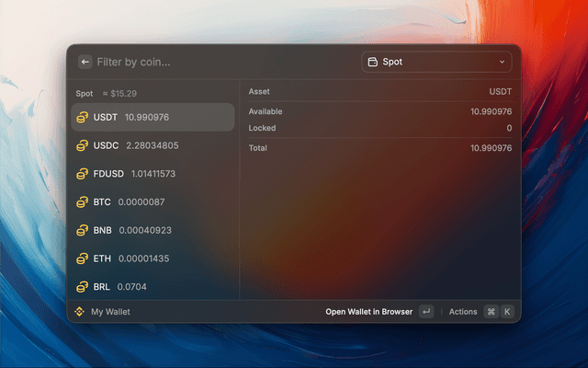588x368 pixels.
Task: Expand dropdown using the chevron arrow
Action: (x=502, y=62)
